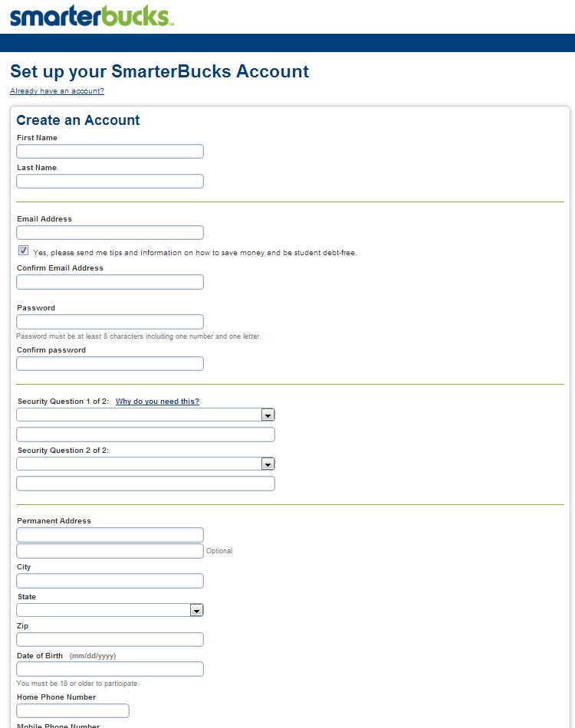
Task: Click the Security Question 1 answer field
Action: point(146,435)
